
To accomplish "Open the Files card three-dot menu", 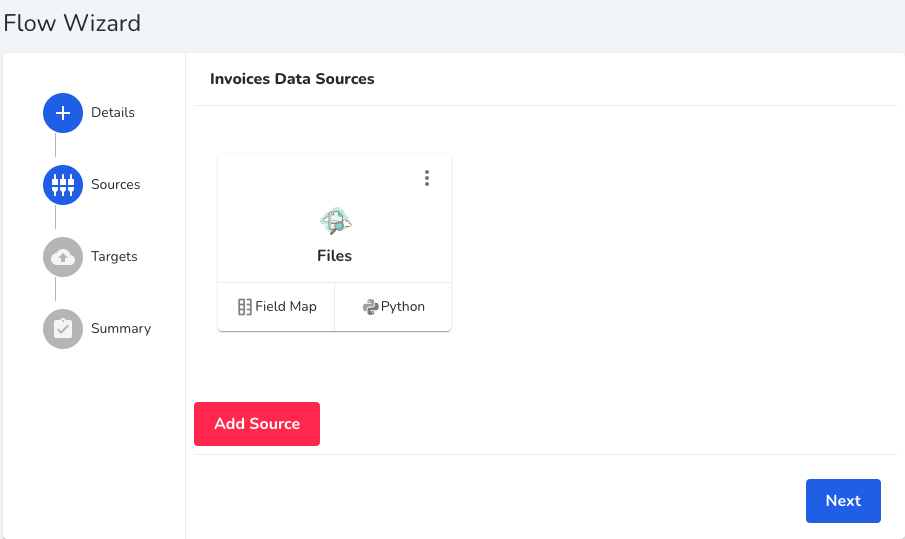I will pyautogui.click(x=427, y=178).
